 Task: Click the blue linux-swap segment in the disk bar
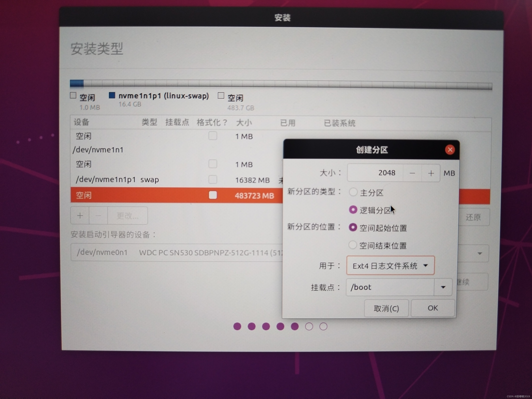click(77, 83)
